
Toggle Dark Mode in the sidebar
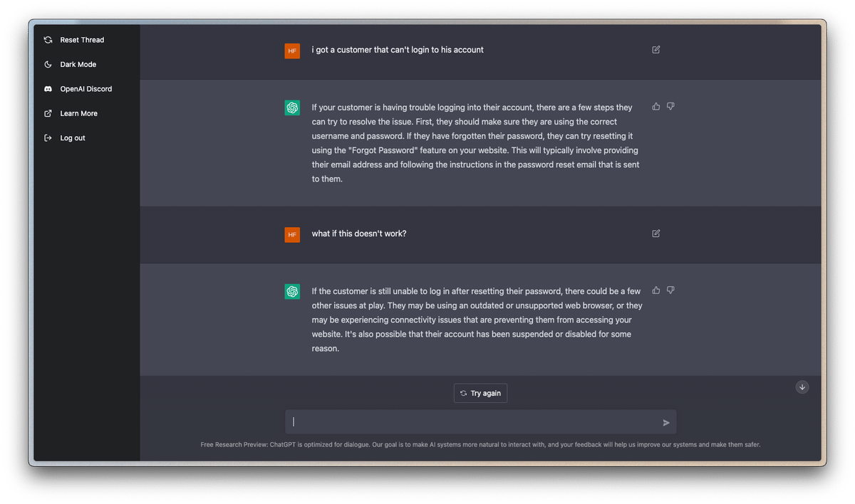[x=78, y=65]
